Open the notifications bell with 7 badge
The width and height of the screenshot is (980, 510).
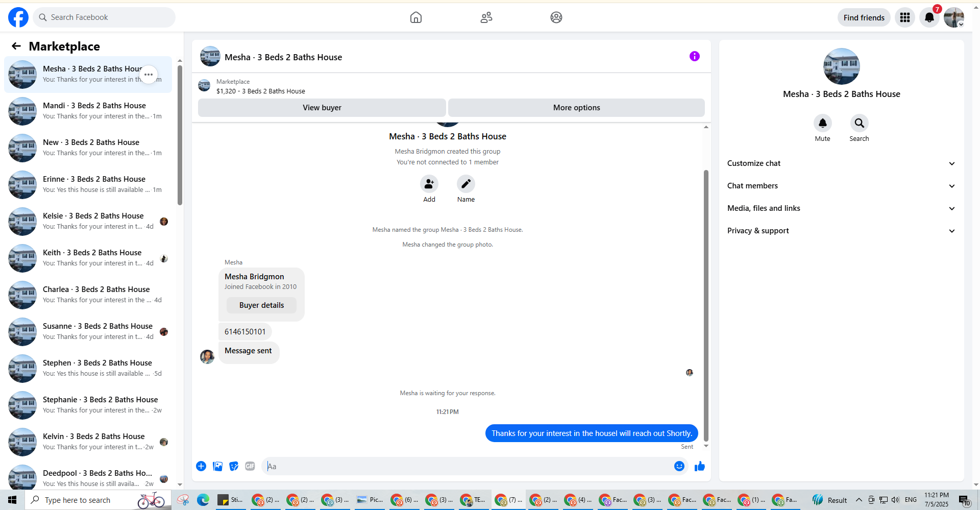tap(929, 17)
